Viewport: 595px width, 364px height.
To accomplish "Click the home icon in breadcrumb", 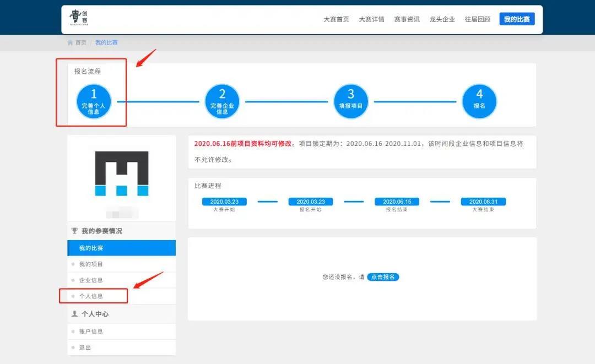I will (x=70, y=42).
